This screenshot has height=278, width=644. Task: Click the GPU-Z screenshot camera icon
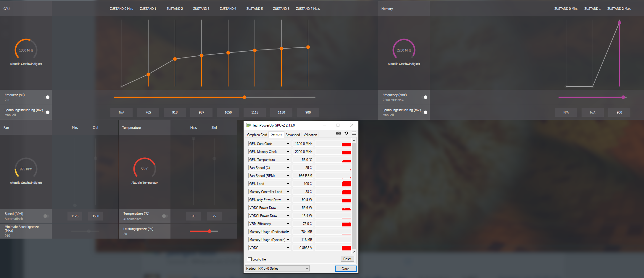[x=339, y=133]
